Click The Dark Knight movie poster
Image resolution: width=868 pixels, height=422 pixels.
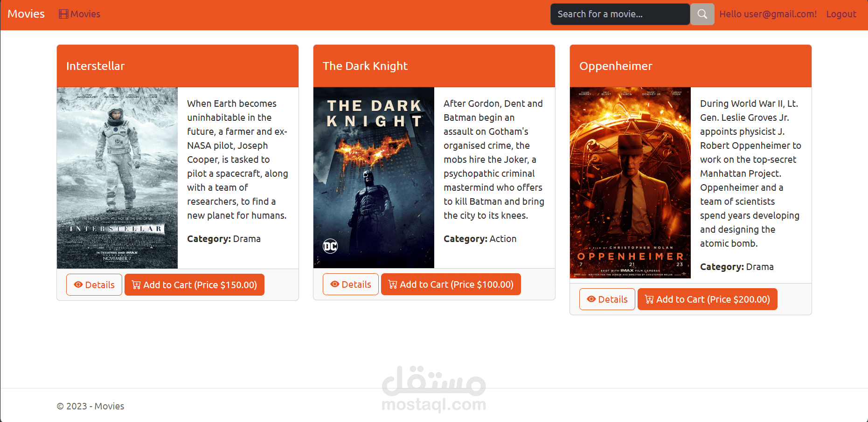tap(374, 178)
